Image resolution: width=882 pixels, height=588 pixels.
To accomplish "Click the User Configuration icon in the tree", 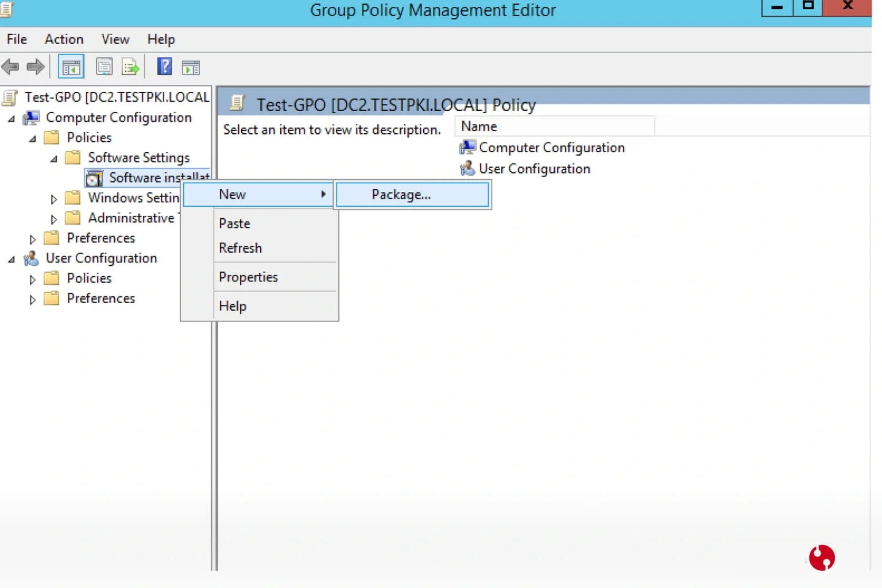I will click(x=31, y=258).
